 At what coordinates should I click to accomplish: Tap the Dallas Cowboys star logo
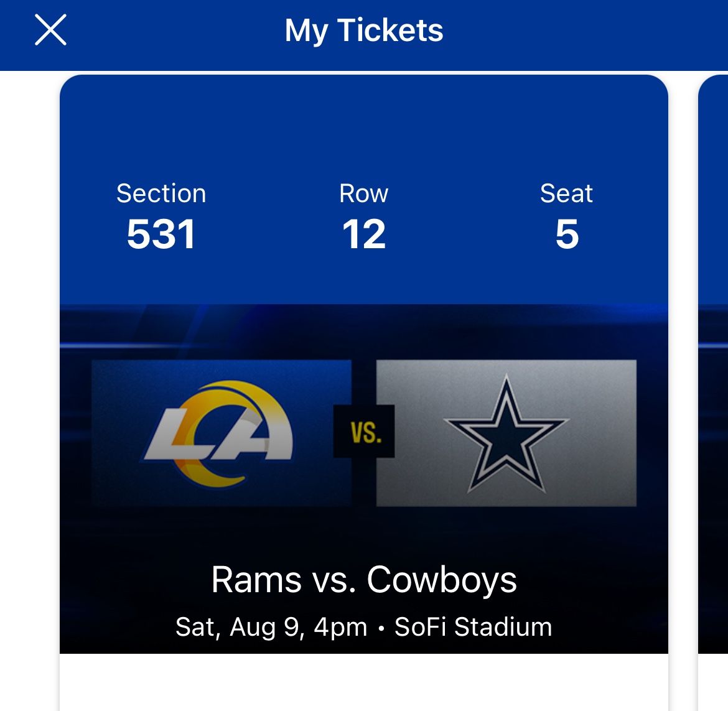(506, 434)
